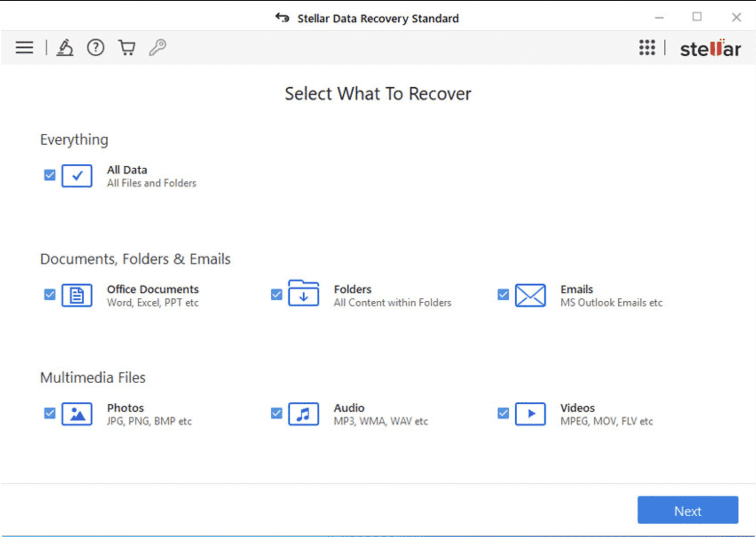
Task: Uncheck the Emails checkbox
Action: coord(503,294)
